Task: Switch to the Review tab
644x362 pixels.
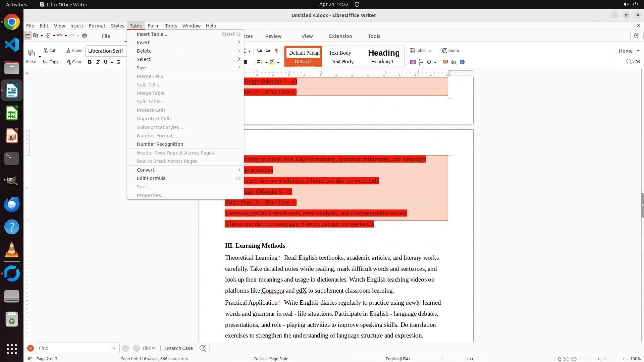Action: click(x=273, y=36)
